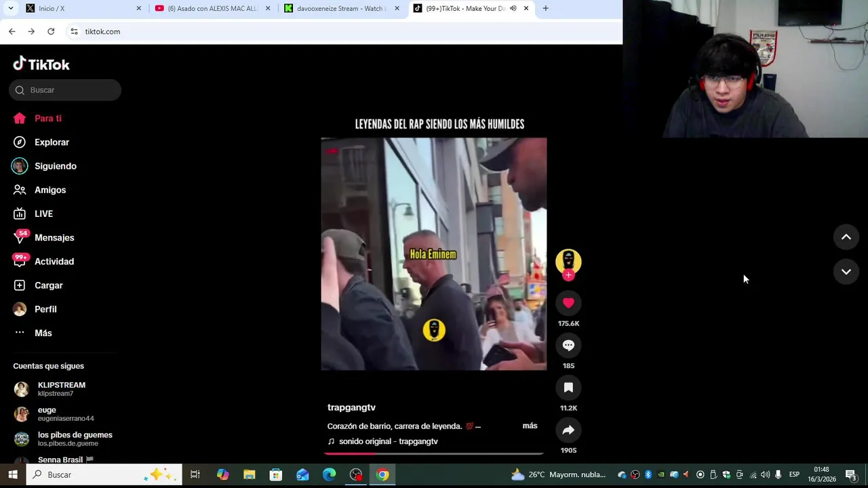
Task: Go back in the browser
Action: coord(12,31)
